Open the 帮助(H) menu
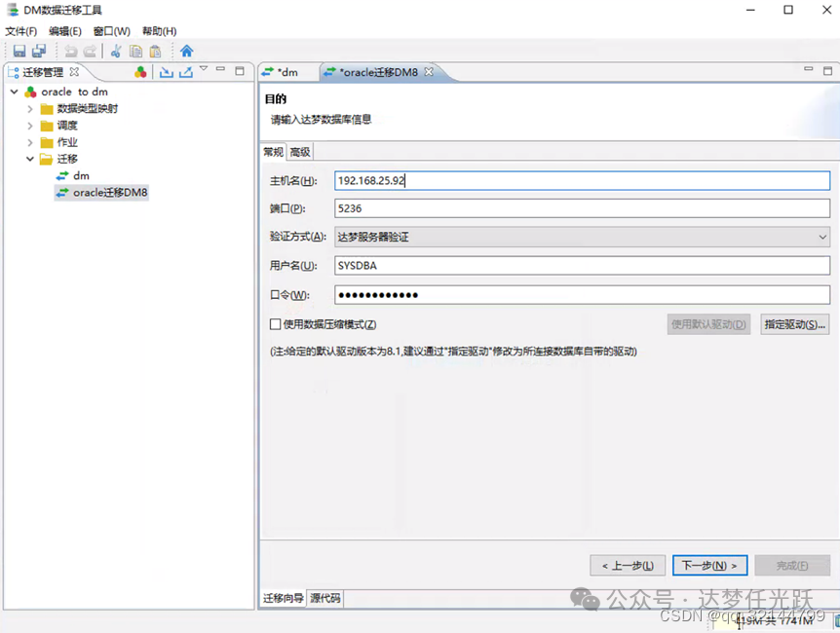840x633 pixels. [159, 31]
